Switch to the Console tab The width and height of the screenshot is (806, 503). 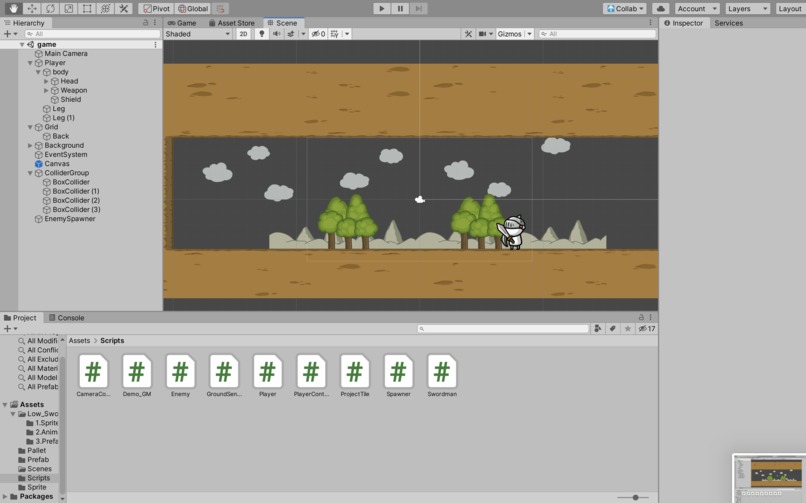[66, 318]
